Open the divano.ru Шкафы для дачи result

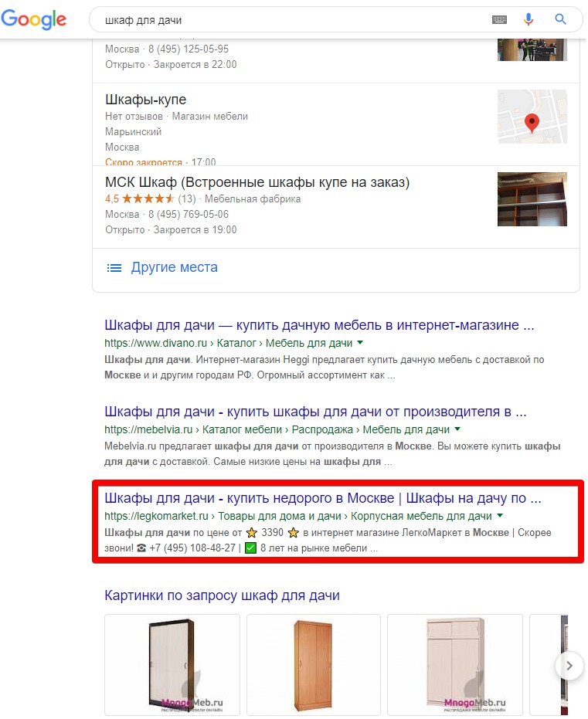(319, 325)
